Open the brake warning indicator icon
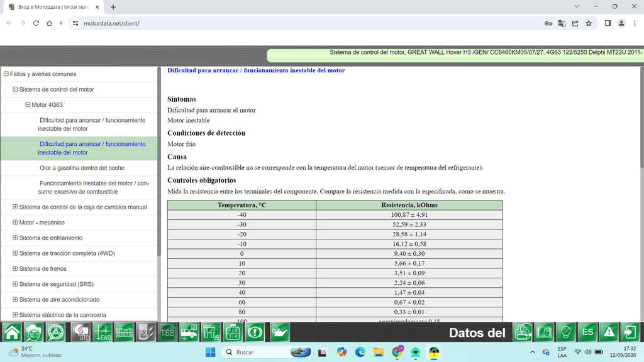644x362 pixels. pyautogui.click(x=255, y=332)
